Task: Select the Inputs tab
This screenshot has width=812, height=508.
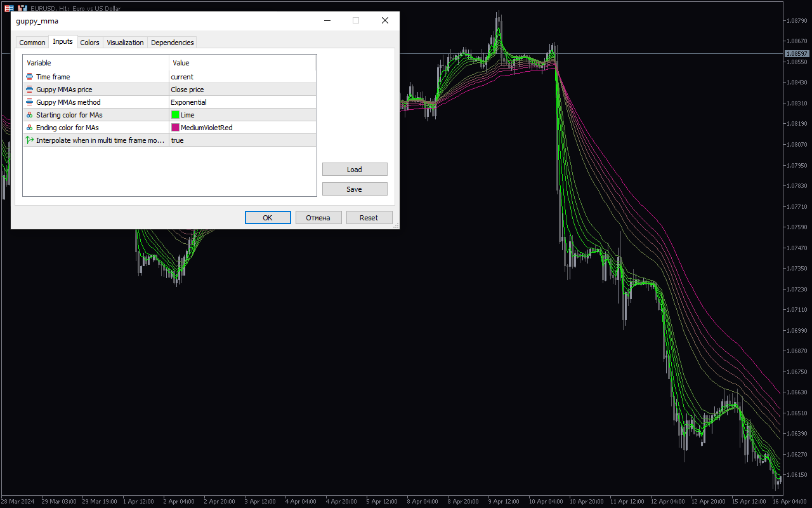Action: [x=63, y=41]
